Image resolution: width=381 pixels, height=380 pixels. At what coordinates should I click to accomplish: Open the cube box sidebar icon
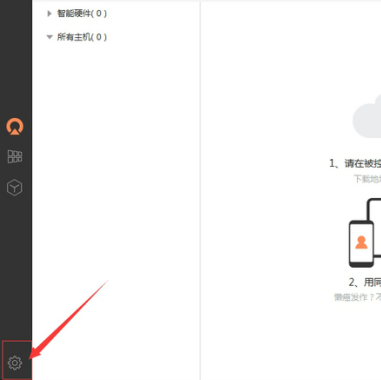pyautogui.click(x=15, y=187)
